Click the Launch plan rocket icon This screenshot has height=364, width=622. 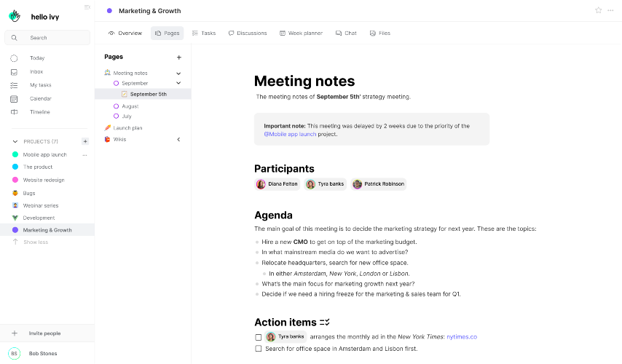(107, 127)
